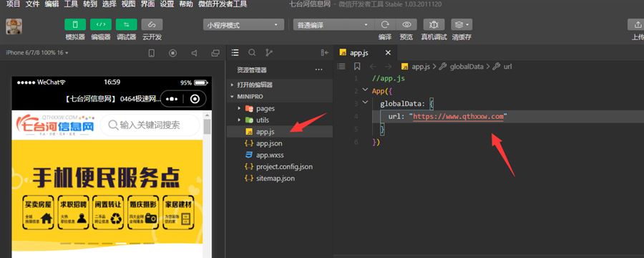Viewport: 644px width, 258px height.
Task: Click the search icon in sidebar
Action: (x=252, y=52)
